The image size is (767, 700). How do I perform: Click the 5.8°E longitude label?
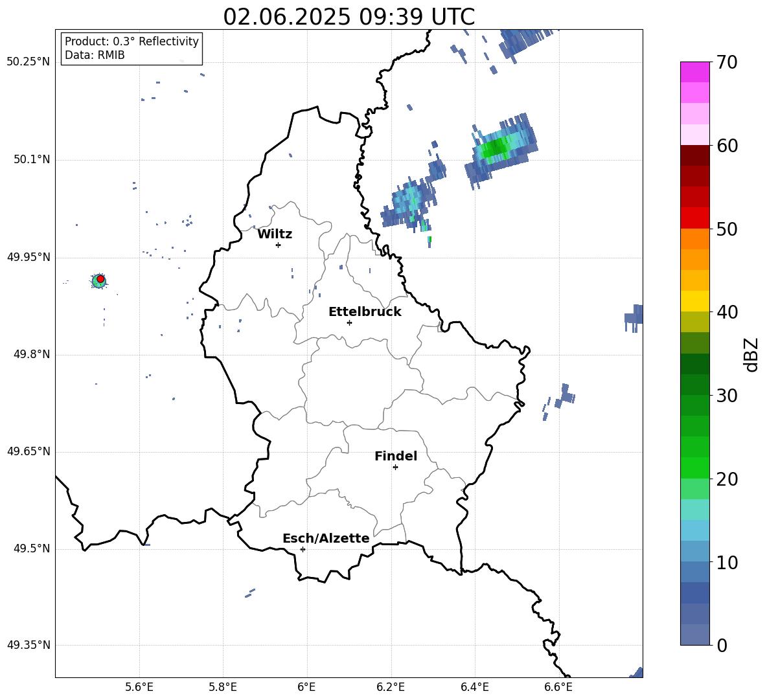click(x=223, y=687)
